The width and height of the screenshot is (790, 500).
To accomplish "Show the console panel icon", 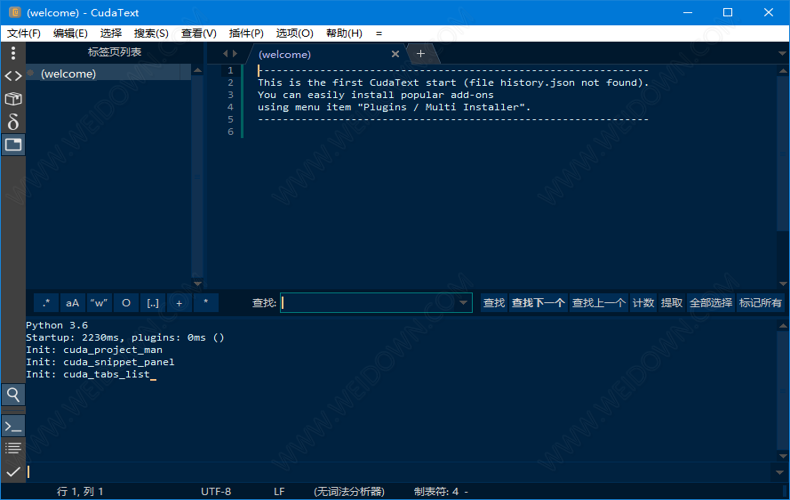I will pos(13,426).
